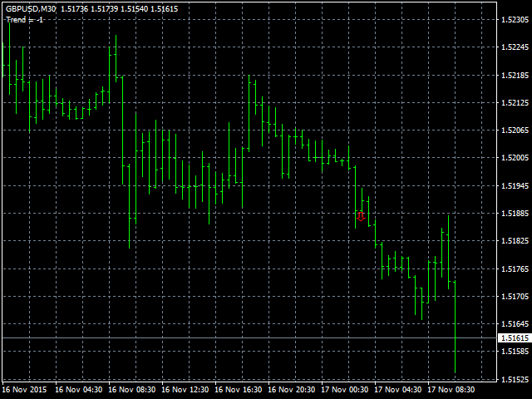This screenshot has width=532, height=399.
Task: Click time axis label '16 Nov 12:30'
Action: [x=185, y=390]
